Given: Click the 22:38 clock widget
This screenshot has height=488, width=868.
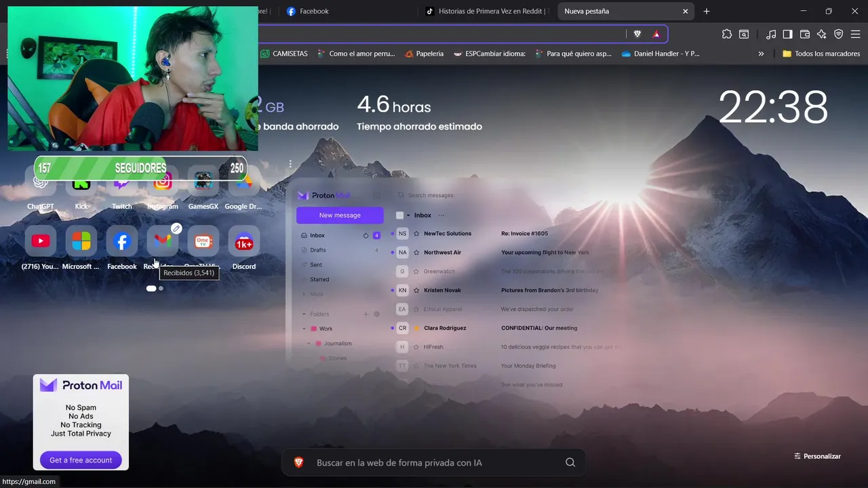Looking at the screenshot, I should pos(773,107).
